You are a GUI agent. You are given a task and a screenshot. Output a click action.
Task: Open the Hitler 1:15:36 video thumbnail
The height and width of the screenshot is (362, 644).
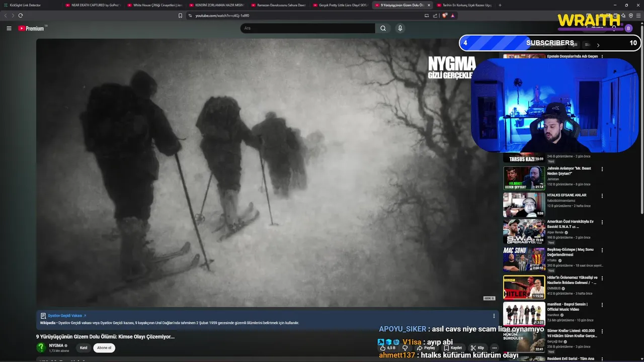coord(524,287)
